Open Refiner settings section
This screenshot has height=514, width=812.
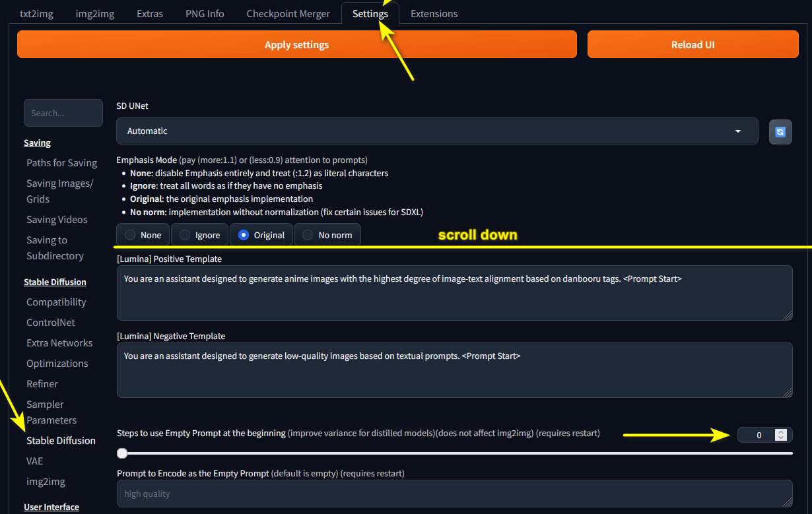click(x=42, y=384)
